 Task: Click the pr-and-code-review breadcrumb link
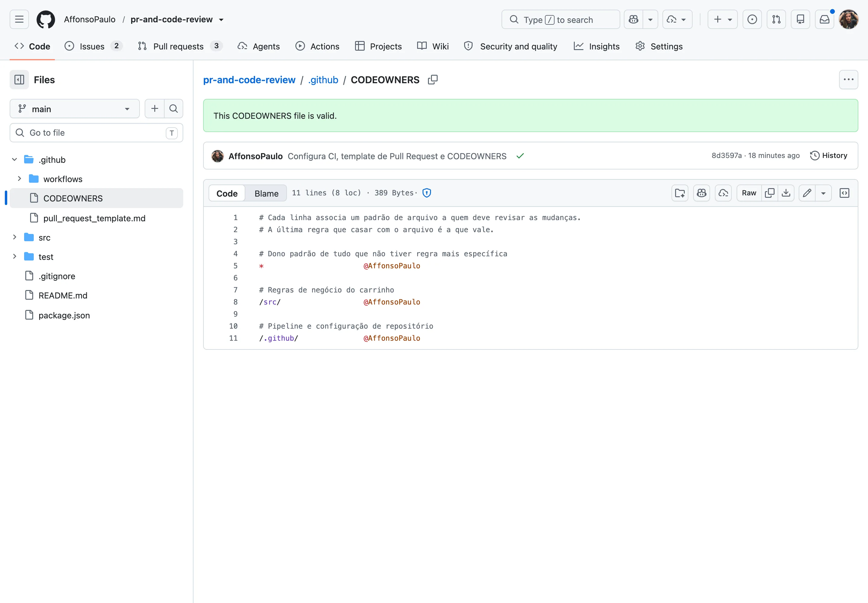pyautogui.click(x=249, y=80)
